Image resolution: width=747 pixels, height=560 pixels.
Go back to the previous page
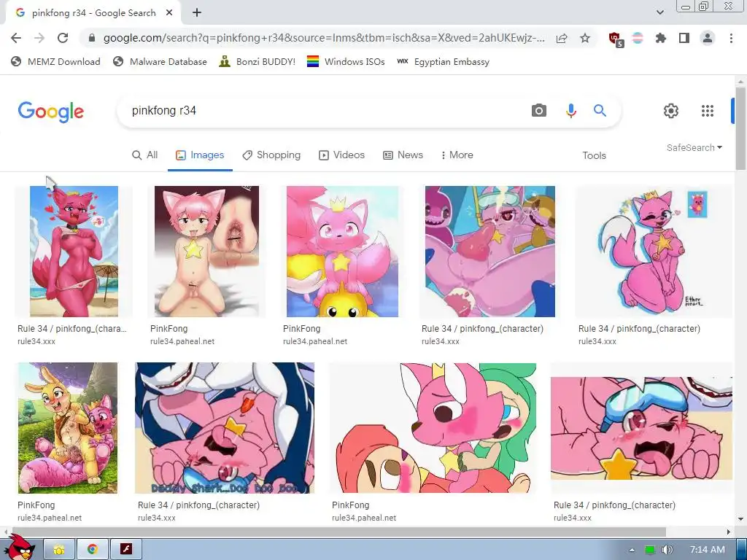[x=16, y=38]
